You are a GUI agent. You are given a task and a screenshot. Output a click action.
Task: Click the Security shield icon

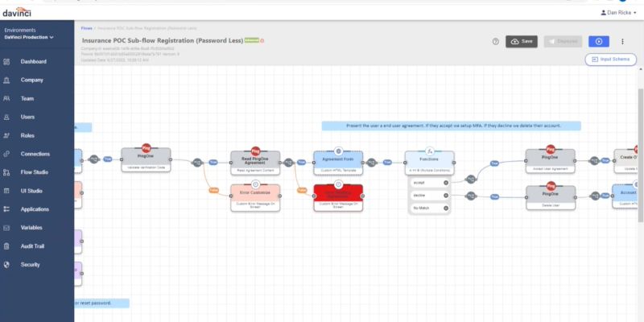point(6,265)
